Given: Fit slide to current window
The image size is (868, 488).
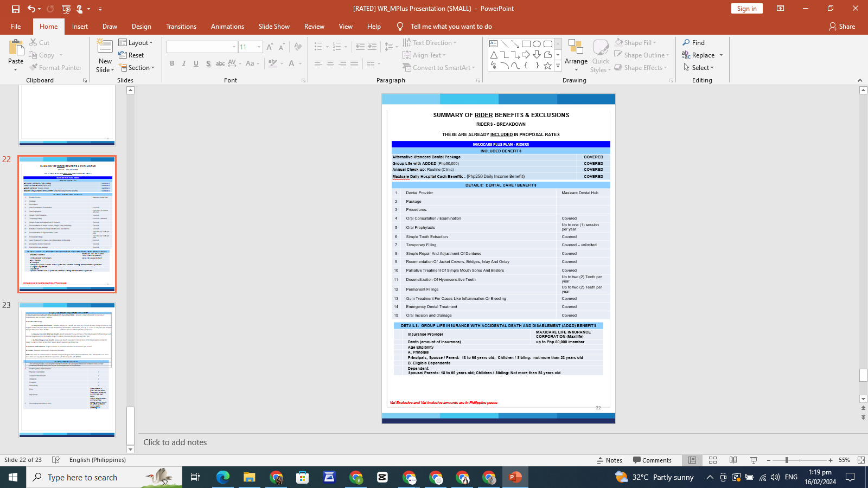Looking at the screenshot, I should coord(861,460).
